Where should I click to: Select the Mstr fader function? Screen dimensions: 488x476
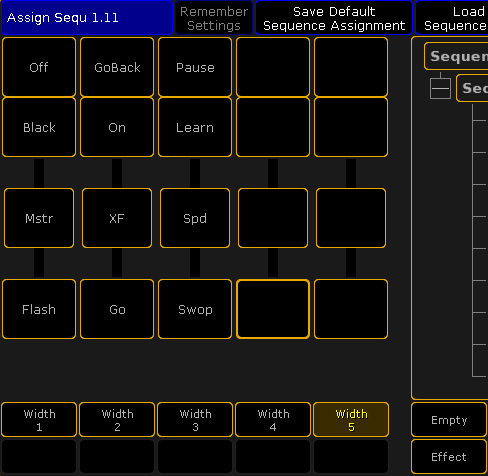(x=39, y=218)
